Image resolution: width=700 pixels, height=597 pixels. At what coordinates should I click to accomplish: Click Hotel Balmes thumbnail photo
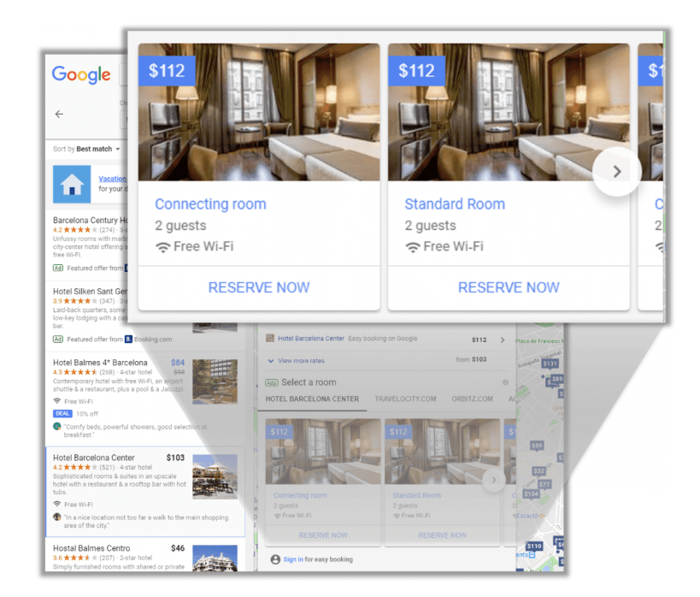[x=215, y=381]
